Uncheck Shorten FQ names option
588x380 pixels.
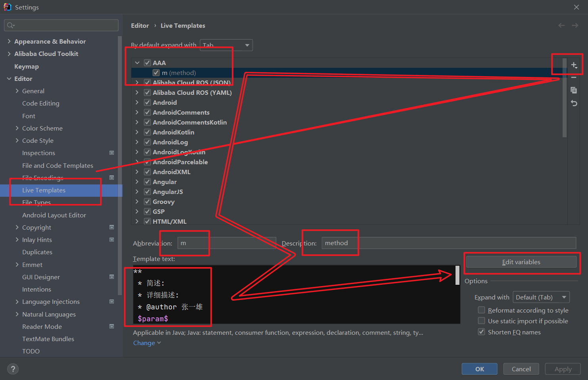click(481, 332)
